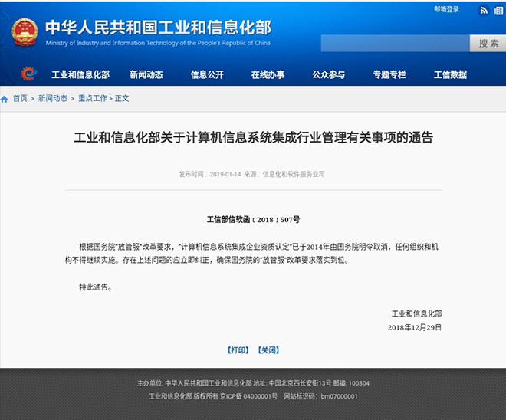Screen dimensions: 506x420
Task: Click the 【关闭】 close link
Action: pyautogui.click(x=268, y=350)
